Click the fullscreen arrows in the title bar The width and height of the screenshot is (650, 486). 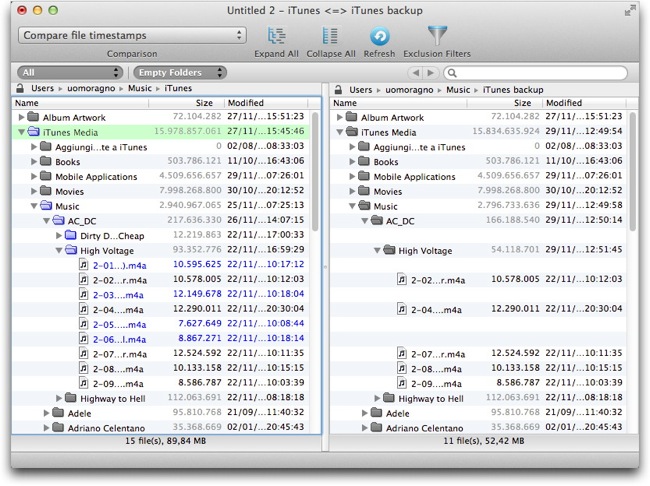pos(630,10)
